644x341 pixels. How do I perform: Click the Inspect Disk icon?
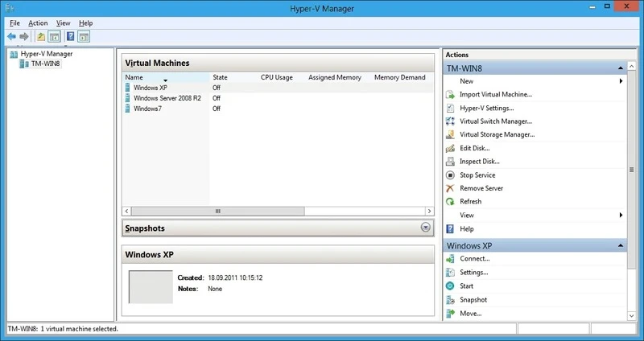point(450,162)
